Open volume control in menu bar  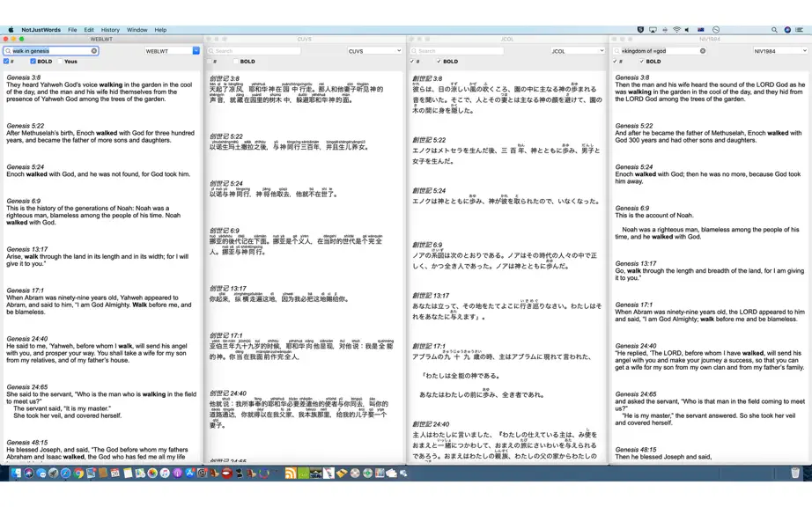point(688,30)
